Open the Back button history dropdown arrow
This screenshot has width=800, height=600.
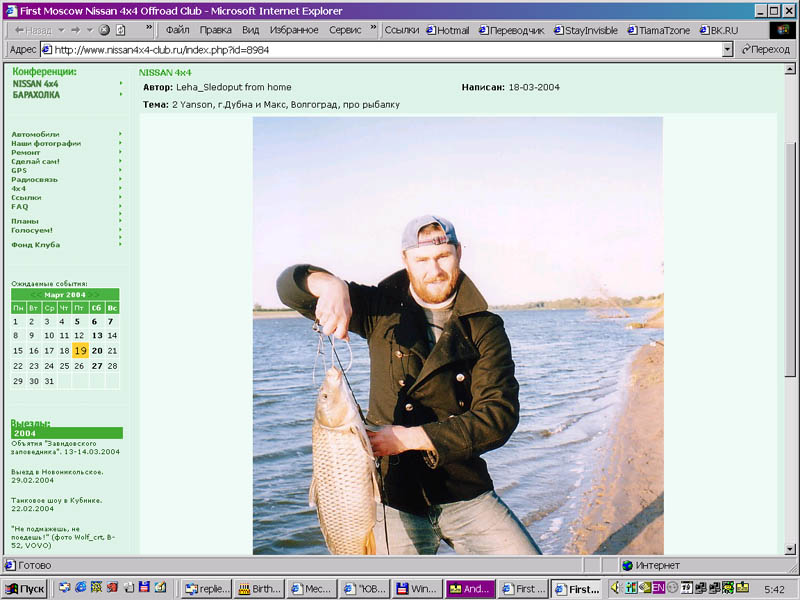pos(61,30)
